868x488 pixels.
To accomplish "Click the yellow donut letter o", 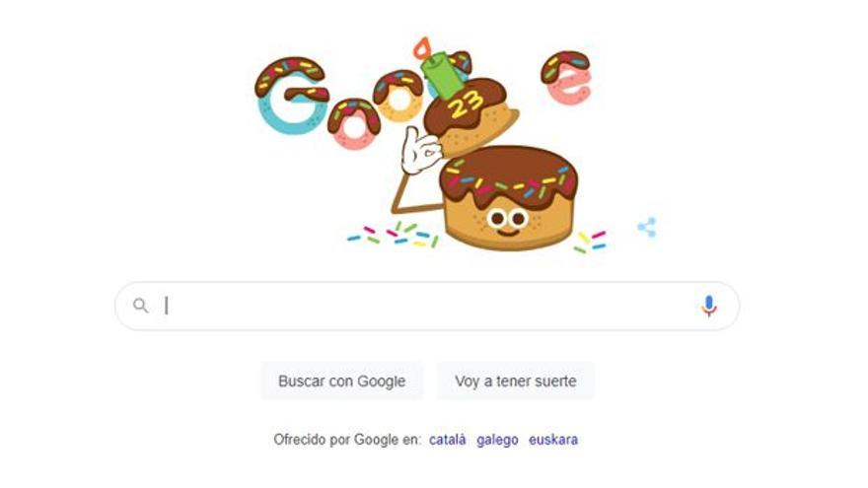I will click(398, 97).
